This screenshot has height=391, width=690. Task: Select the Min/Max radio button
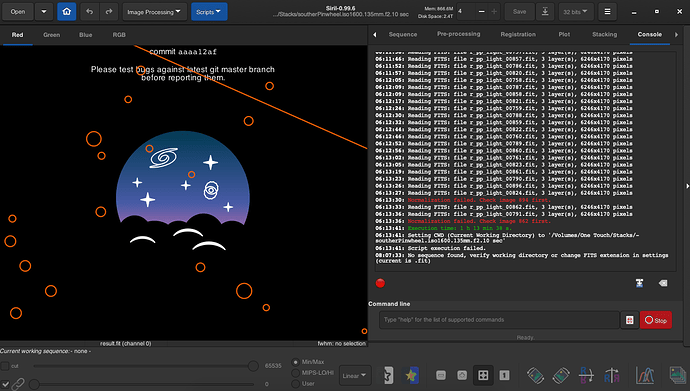click(x=295, y=362)
